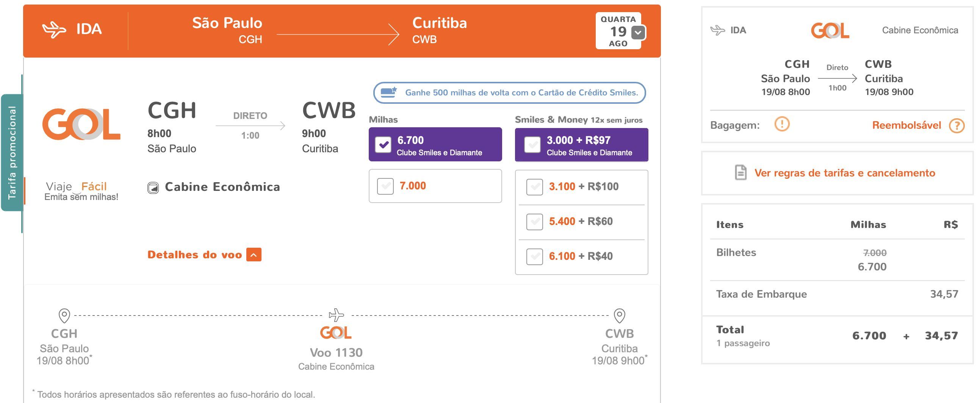Check the 5.400 + R$60 option

coord(534,222)
